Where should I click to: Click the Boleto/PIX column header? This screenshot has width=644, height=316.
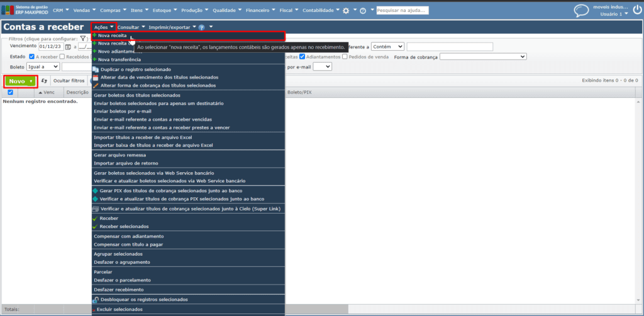[x=299, y=92]
